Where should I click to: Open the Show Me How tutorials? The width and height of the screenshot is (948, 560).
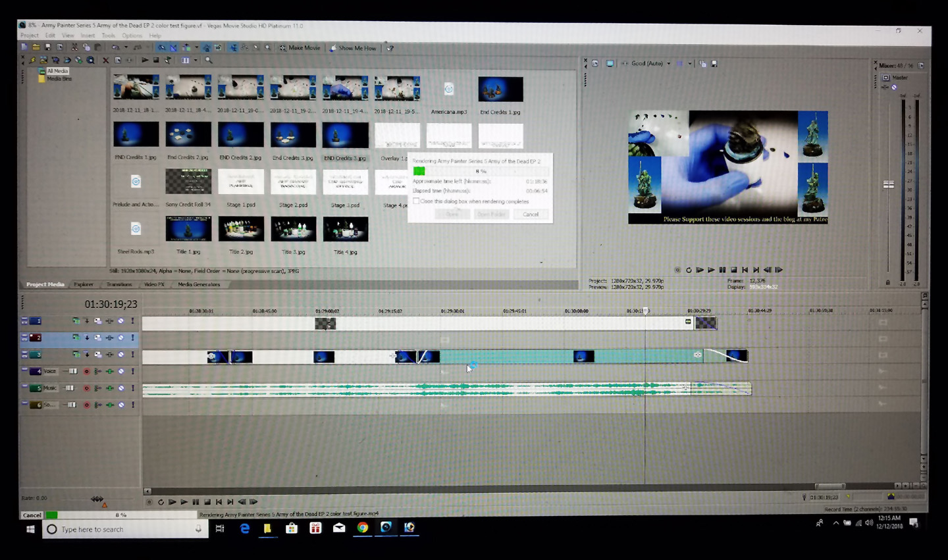pyautogui.click(x=354, y=48)
